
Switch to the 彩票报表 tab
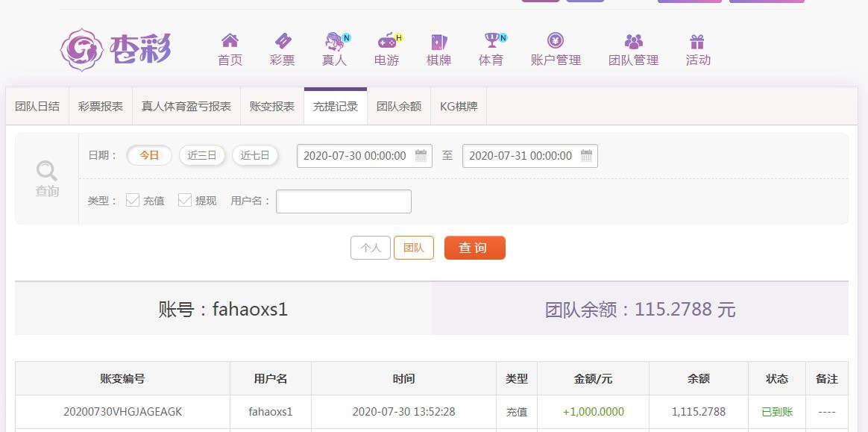pyautogui.click(x=101, y=107)
